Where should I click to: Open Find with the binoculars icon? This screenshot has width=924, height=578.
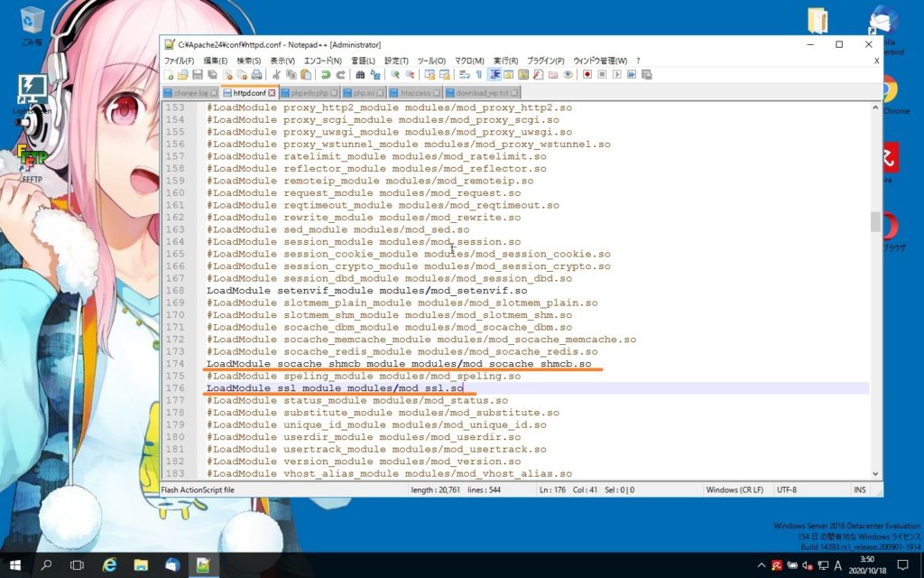(361, 75)
